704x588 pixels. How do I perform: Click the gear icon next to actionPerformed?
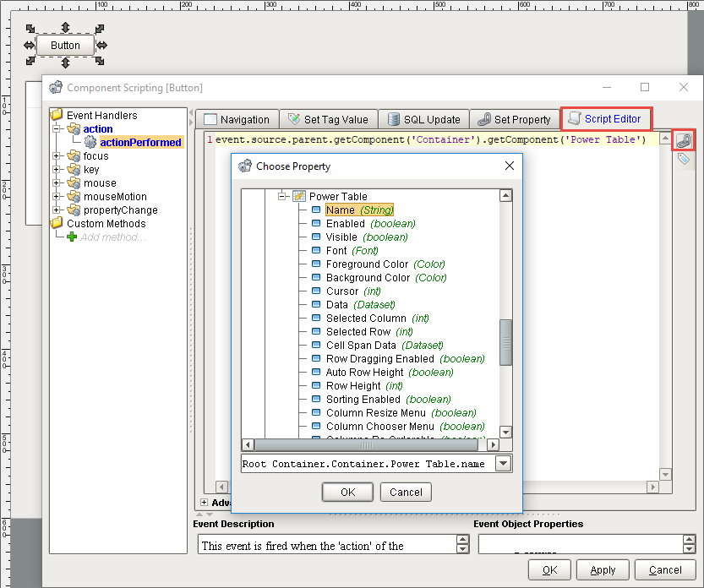pyautogui.click(x=90, y=142)
